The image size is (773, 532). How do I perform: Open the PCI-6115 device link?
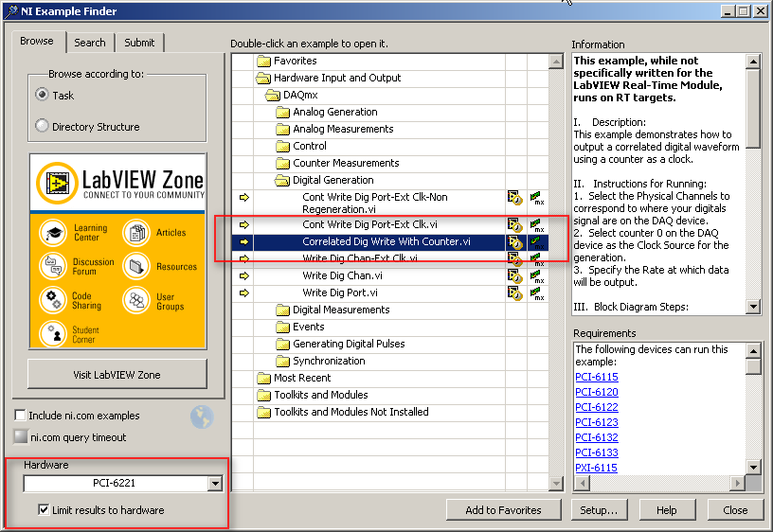[x=597, y=377]
